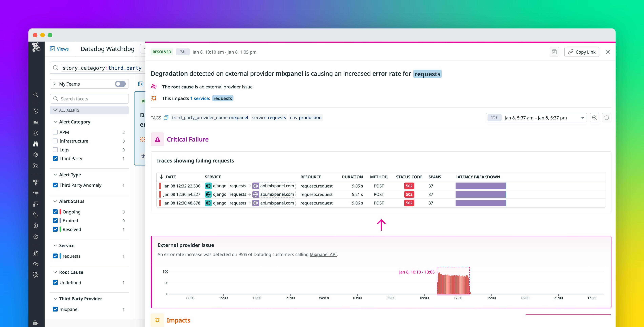Click the recent history clock icon in sidebar
Viewport: 644px width, 327px height.
coord(36,111)
